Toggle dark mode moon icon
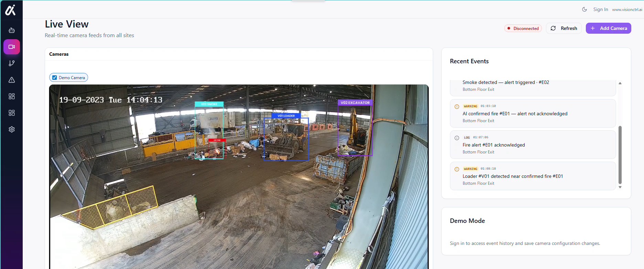The image size is (644, 269). [584, 9]
